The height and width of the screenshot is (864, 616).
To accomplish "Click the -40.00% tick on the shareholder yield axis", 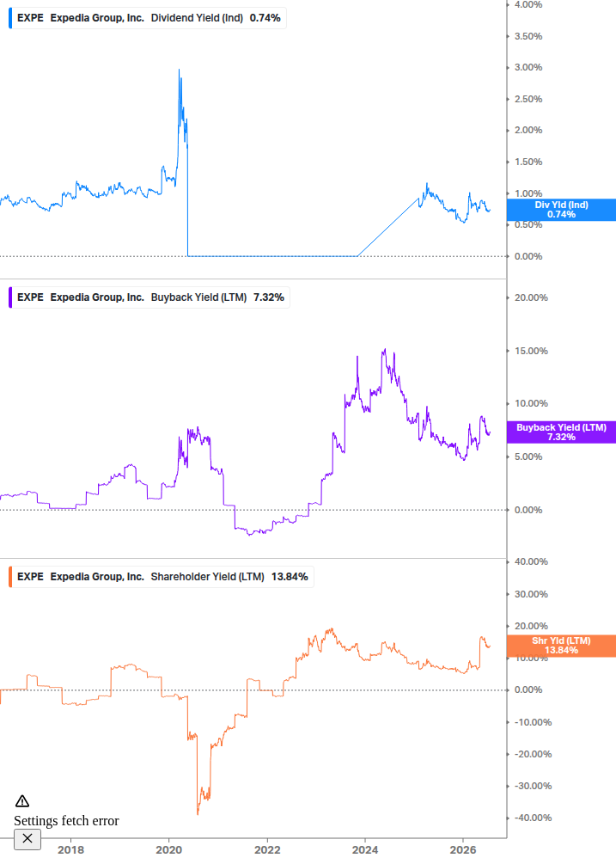I will 533,818.
